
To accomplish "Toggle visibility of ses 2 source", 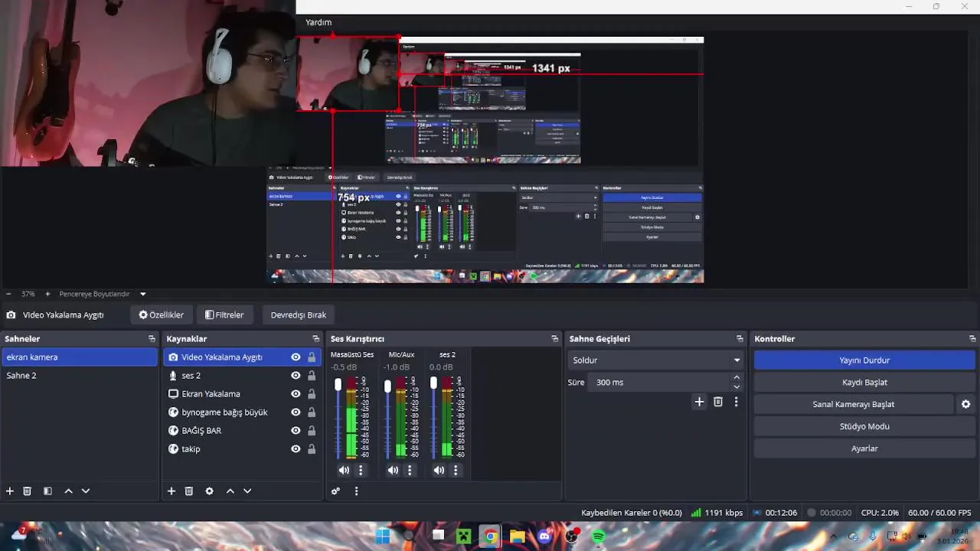I will 296,376.
